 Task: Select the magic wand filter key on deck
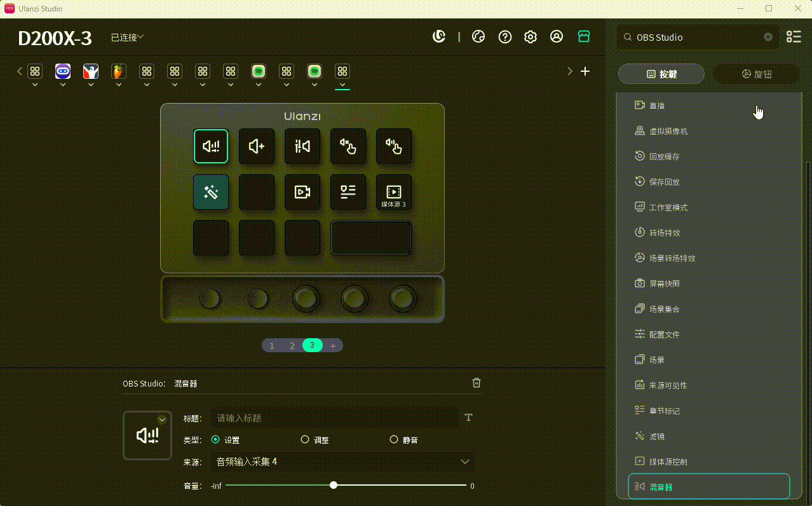click(211, 192)
